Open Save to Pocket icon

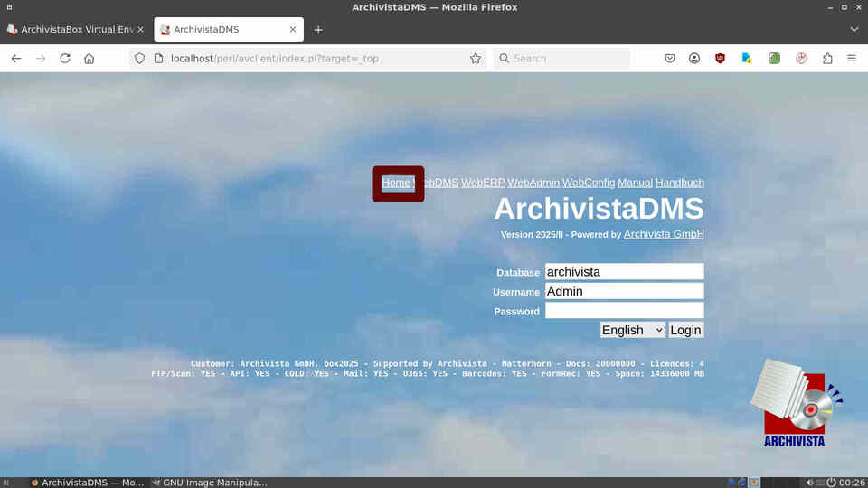(x=670, y=59)
